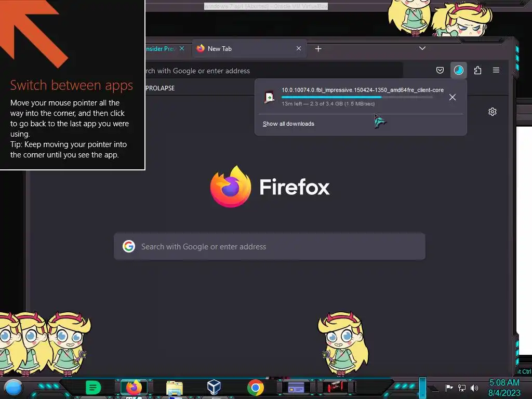Click Show all downloads
Image resolution: width=532 pixels, height=399 pixels.
[288, 124]
